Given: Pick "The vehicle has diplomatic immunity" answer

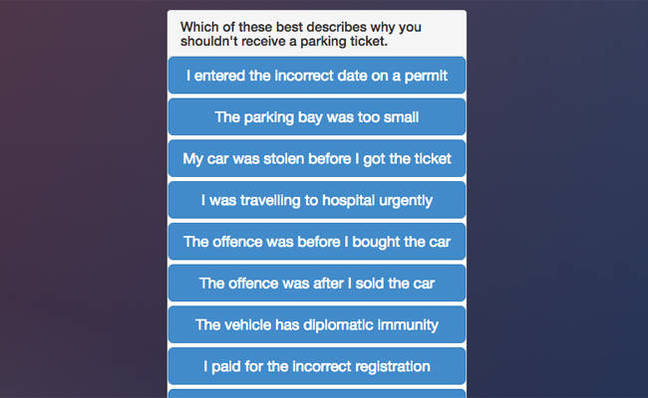Looking at the screenshot, I should tap(317, 325).
